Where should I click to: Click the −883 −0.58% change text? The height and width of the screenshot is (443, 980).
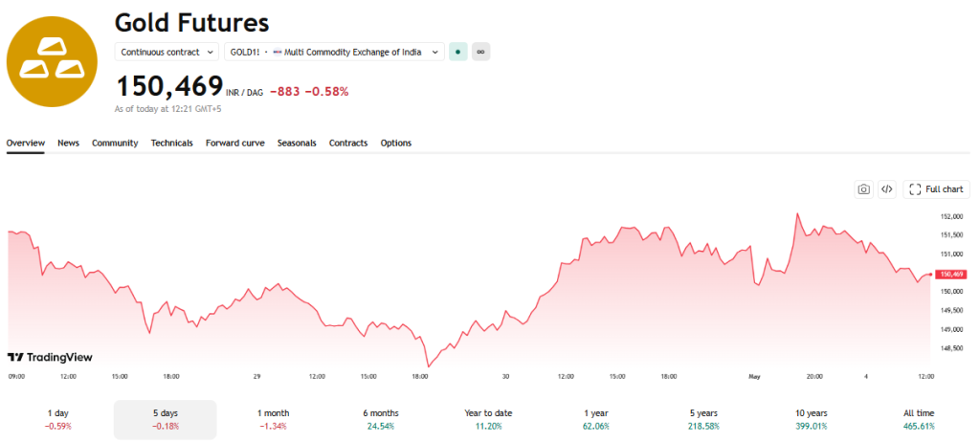(309, 92)
